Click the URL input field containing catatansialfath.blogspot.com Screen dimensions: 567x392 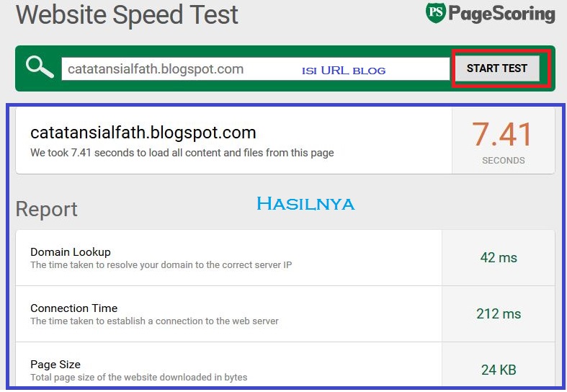click(x=255, y=68)
